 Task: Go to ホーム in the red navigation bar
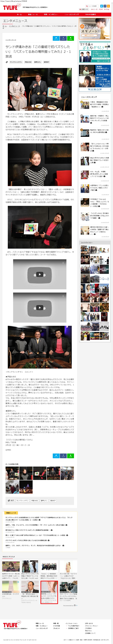pyautogui.click(x=19, y=15)
